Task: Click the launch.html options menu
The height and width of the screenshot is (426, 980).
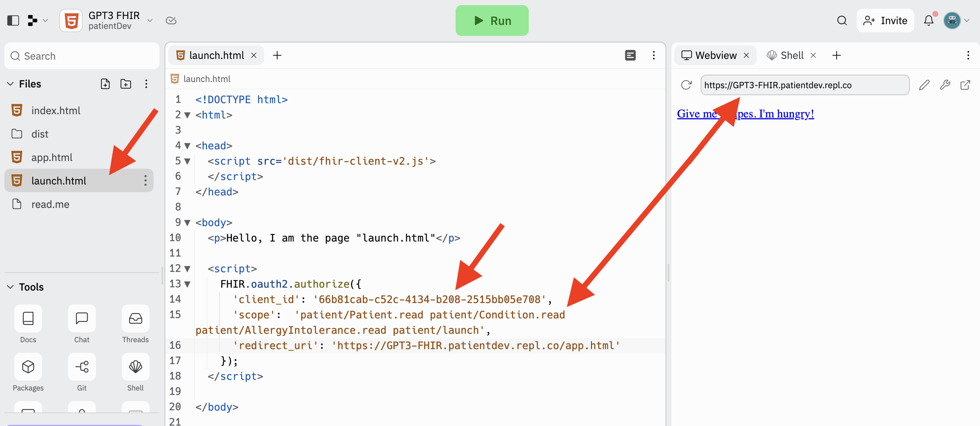Action: tap(146, 181)
